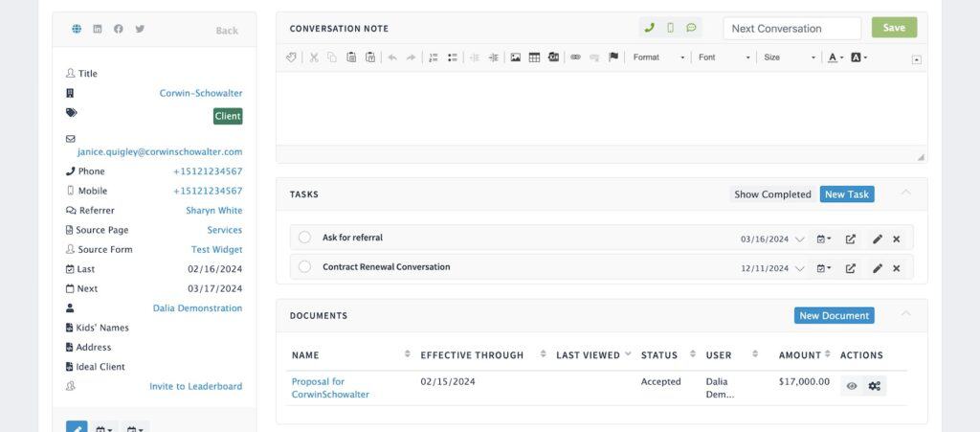This screenshot has width=980, height=432.
Task: Open the Twitter profile icon
Action: tap(140, 29)
